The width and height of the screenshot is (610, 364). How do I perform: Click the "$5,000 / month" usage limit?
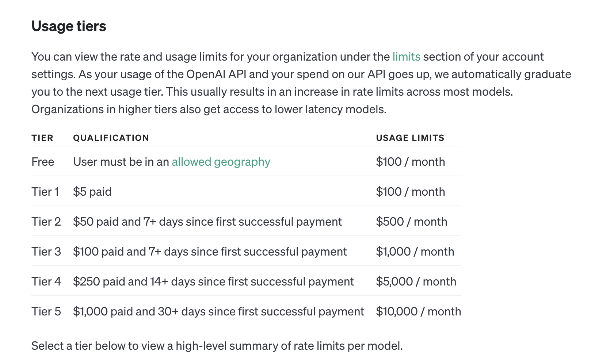[x=416, y=281]
